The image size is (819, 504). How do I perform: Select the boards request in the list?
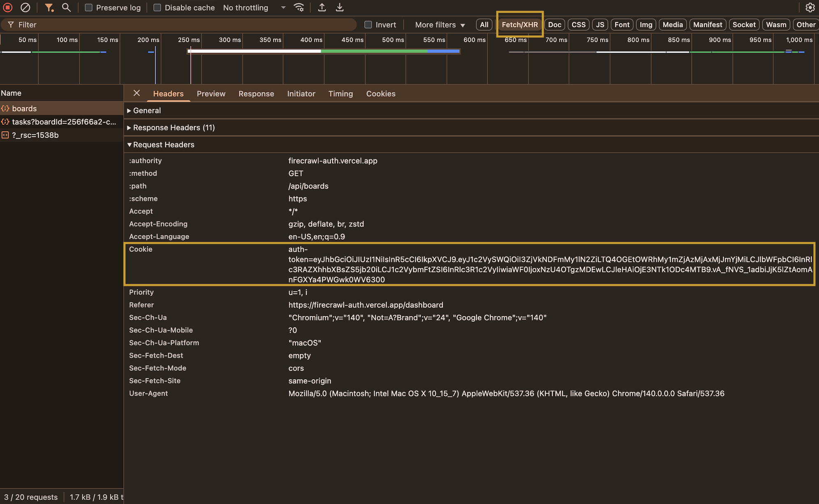[x=25, y=108]
